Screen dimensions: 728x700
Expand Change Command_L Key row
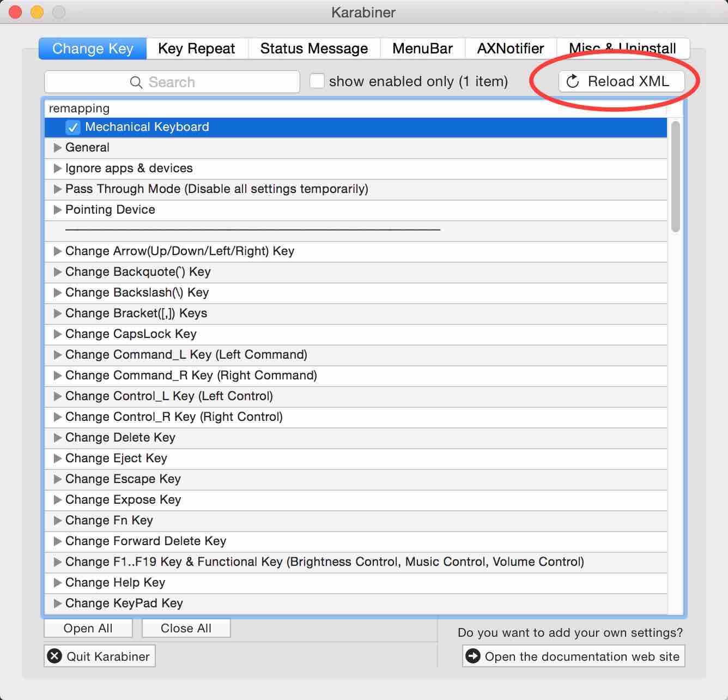(57, 355)
